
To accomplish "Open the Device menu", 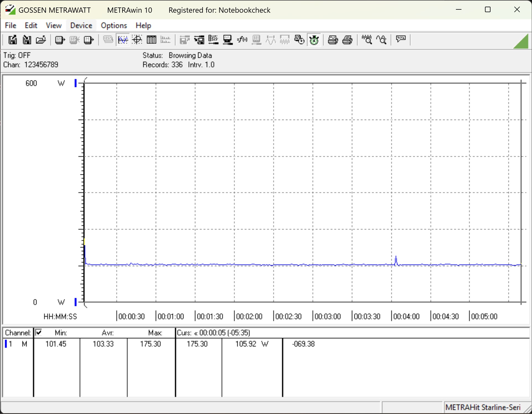I will click(x=81, y=25).
